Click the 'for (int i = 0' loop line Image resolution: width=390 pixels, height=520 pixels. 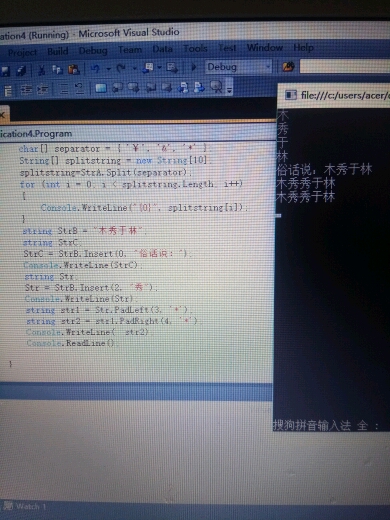tap(131, 184)
